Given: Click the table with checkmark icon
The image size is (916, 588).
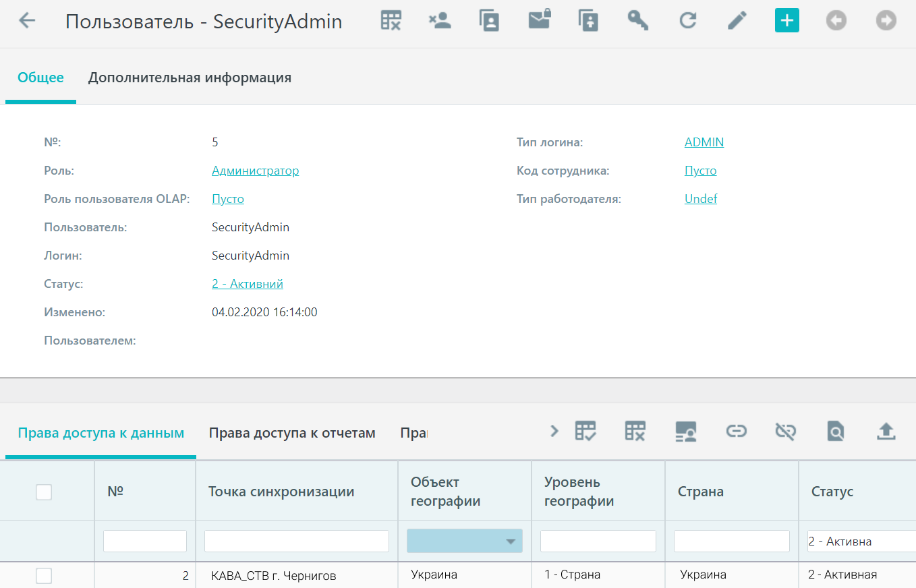Looking at the screenshot, I should click(585, 431).
